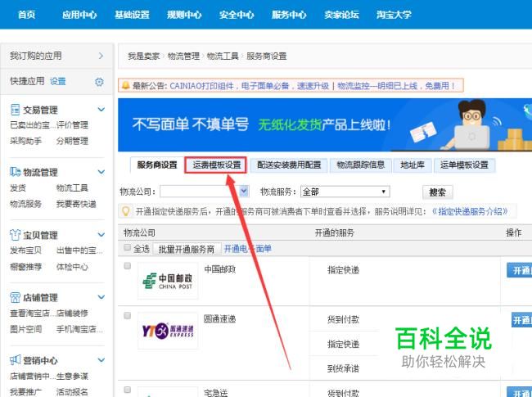The width and height of the screenshot is (532, 397).
Task: Open the 指定快递服务介绍 link
Action: click(x=470, y=212)
